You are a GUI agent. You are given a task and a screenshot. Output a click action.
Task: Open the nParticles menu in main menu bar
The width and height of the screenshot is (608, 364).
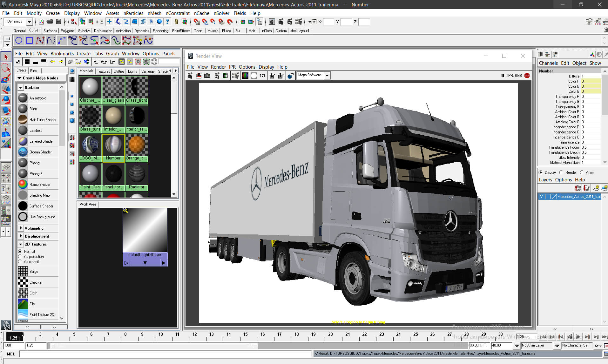(x=133, y=13)
